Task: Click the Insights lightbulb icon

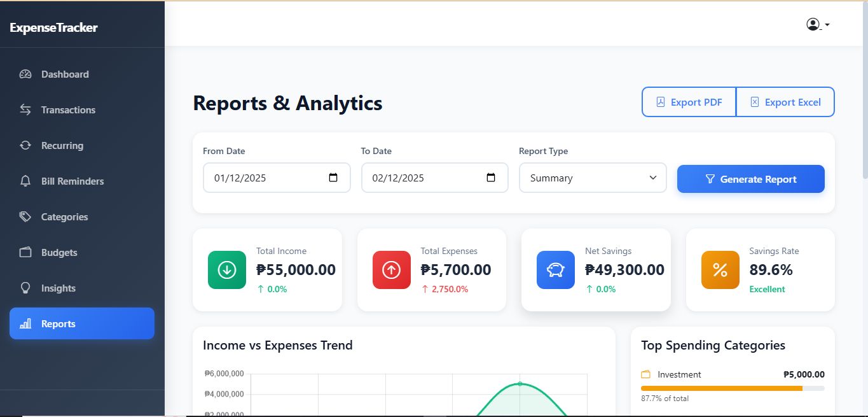Action: click(x=25, y=288)
